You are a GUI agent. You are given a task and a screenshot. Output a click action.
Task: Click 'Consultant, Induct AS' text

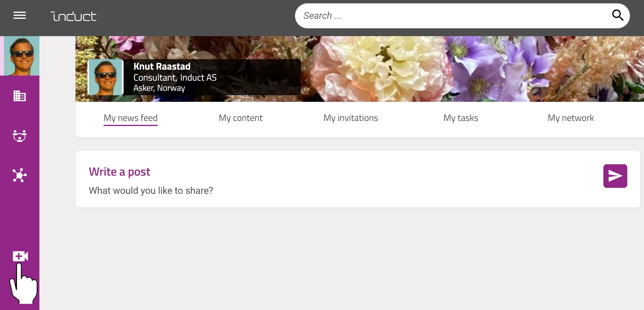click(x=175, y=78)
